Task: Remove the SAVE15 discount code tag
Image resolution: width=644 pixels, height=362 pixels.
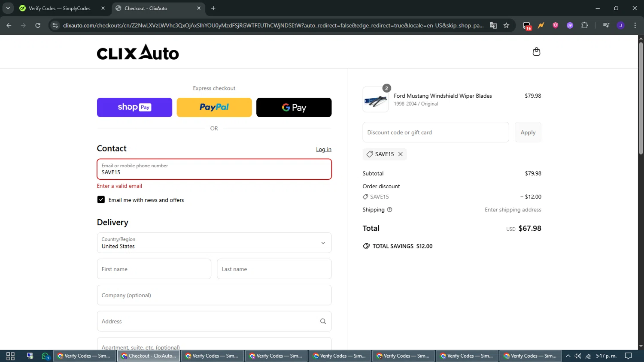Action: tap(401, 154)
